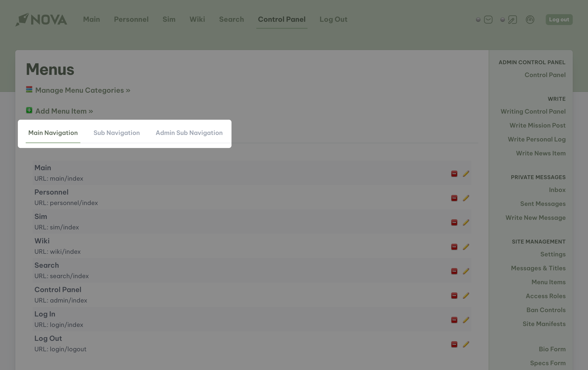
Task: Switch to the Sub Navigation tab
Action: pos(117,133)
